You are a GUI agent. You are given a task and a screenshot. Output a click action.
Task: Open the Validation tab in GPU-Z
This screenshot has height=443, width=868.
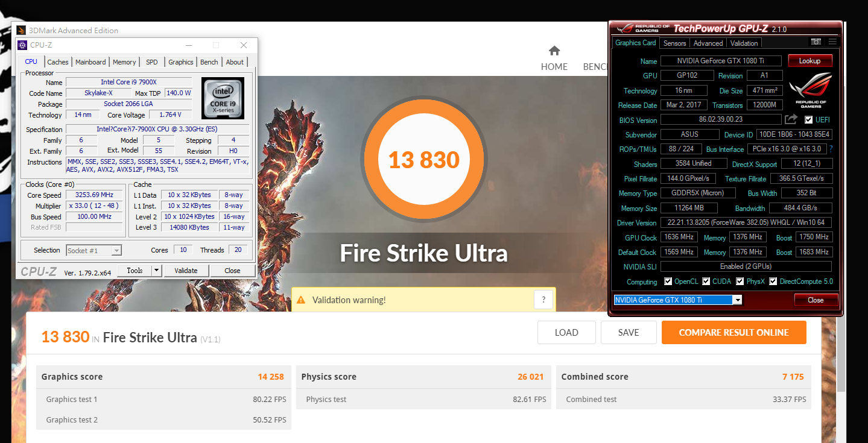coord(744,43)
